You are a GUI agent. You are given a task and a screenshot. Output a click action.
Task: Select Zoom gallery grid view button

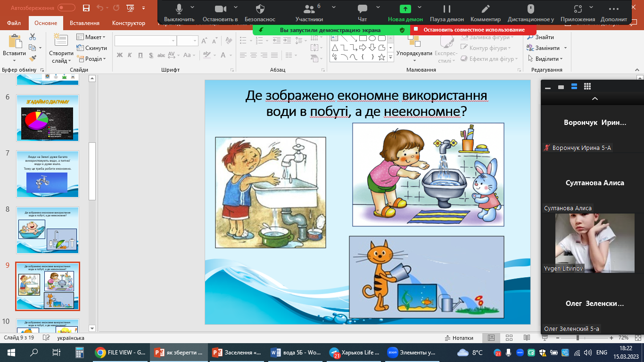coord(587,86)
